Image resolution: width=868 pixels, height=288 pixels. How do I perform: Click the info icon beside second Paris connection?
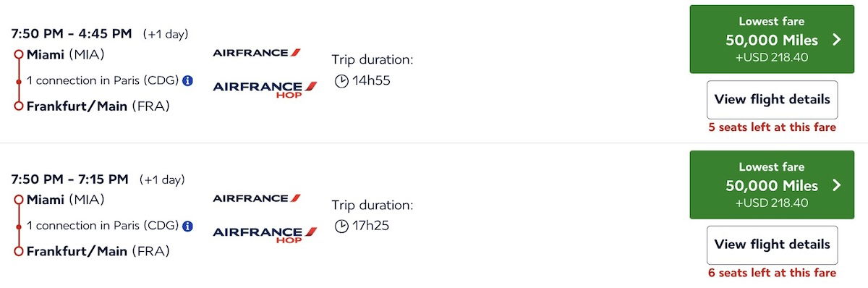pyautogui.click(x=188, y=226)
